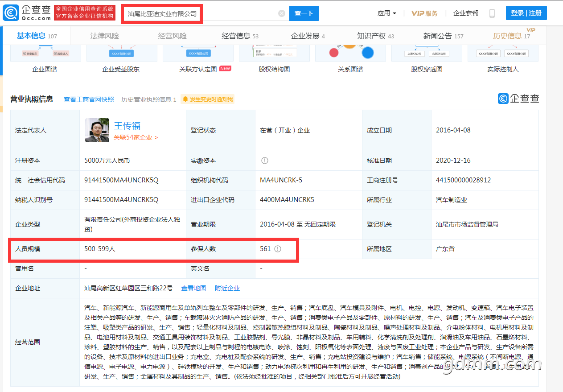Switch to the 经营信息 tab
This screenshot has width=563, height=392.
[x=240, y=36]
